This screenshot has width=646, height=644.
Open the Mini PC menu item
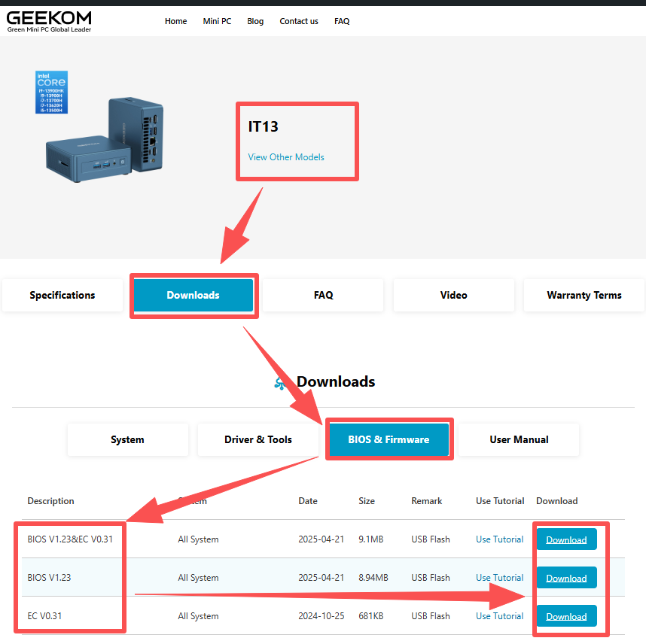point(217,21)
